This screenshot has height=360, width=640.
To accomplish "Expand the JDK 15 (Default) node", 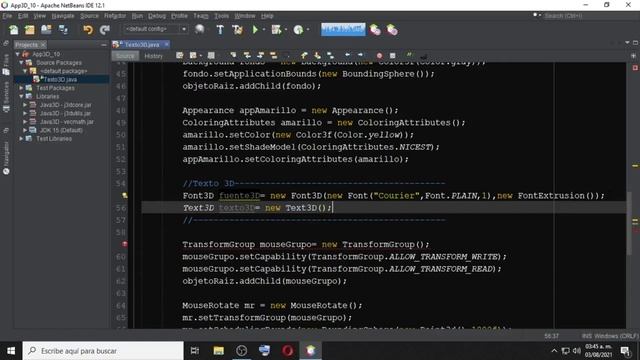I will click(x=25, y=130).
